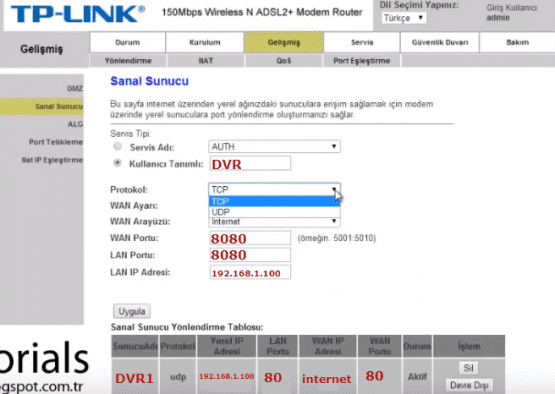Click the Aktif status cell
This screenshot has width=555, height=394.
coord(417,376)
